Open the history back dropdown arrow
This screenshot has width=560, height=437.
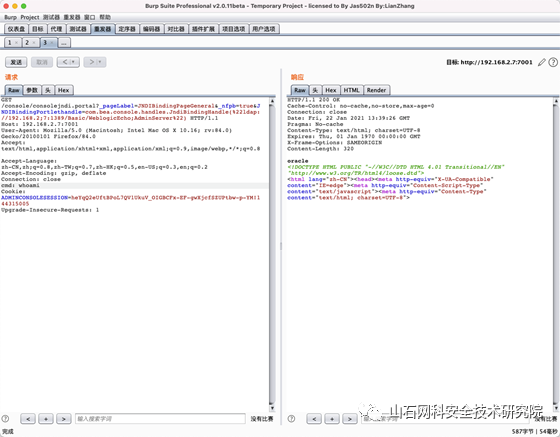coord(74,62)
